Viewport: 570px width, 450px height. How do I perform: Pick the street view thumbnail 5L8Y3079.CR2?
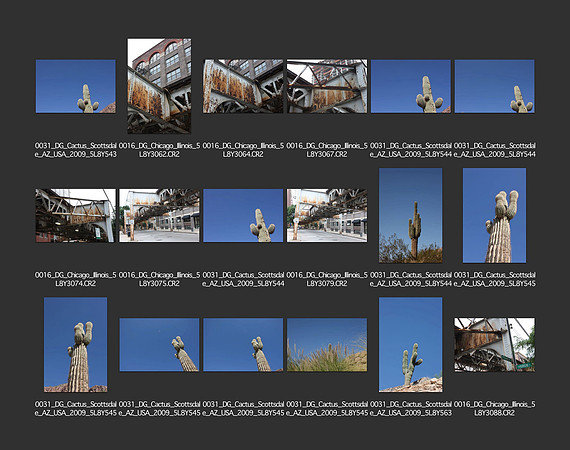click(x=327, y=216)
